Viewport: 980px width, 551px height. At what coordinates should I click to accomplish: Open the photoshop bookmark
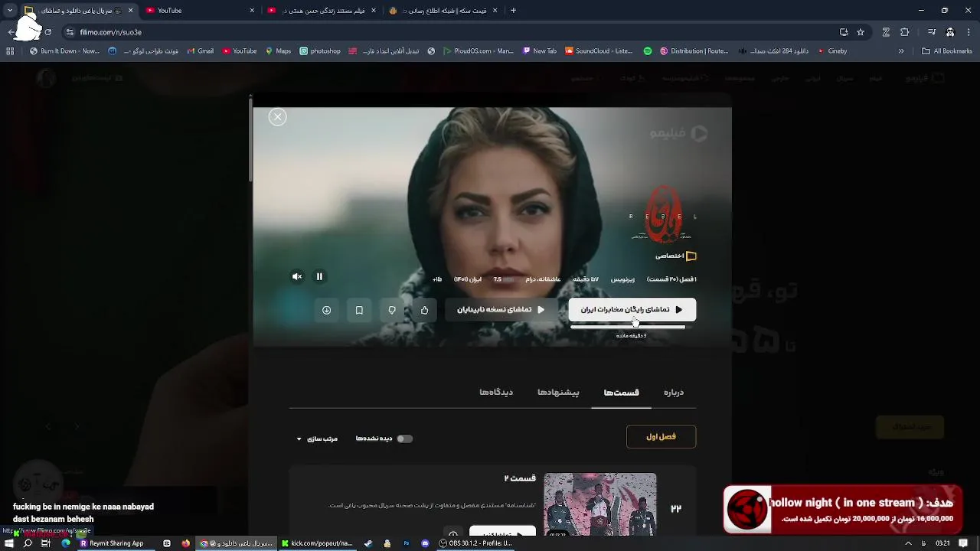pos(320,51)
